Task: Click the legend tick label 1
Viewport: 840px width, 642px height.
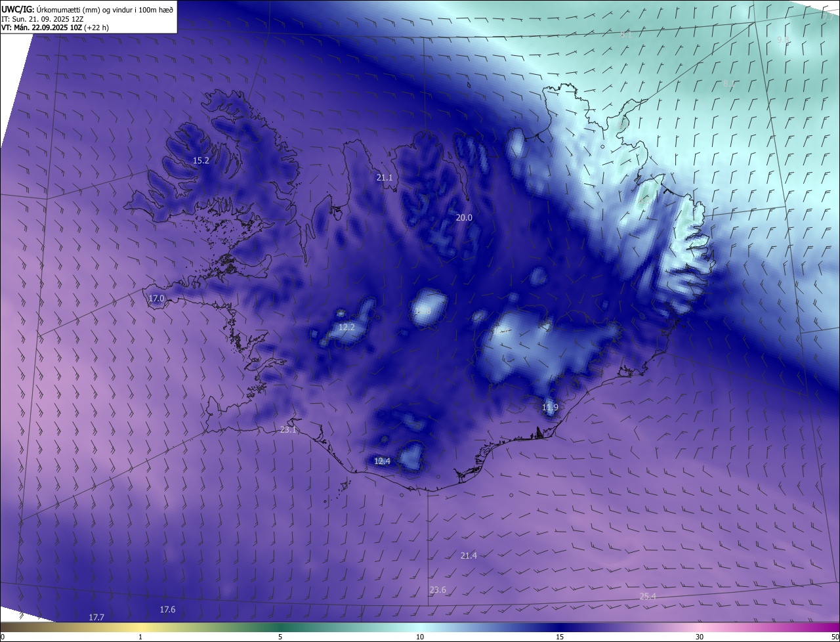Action: click(x=140, y=637)
